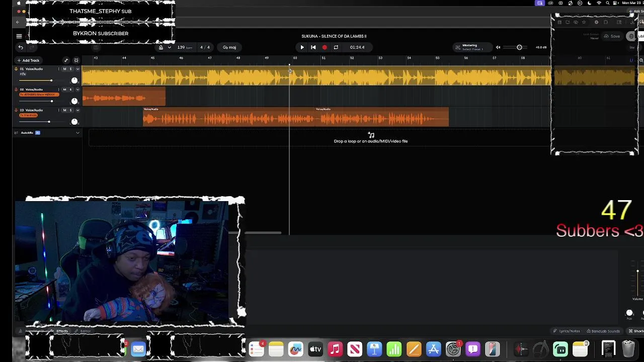Change the 4 / 4 time signature

[205, 47]
